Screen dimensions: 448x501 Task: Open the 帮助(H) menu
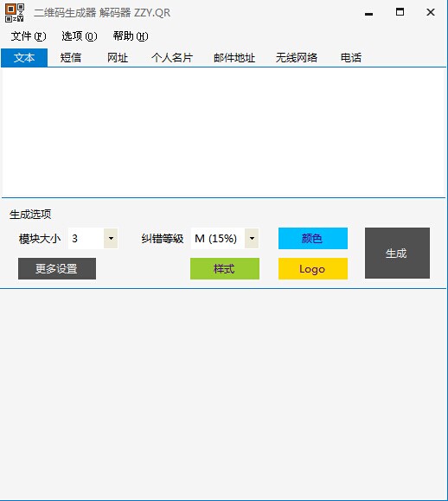(x=131, y=36)
